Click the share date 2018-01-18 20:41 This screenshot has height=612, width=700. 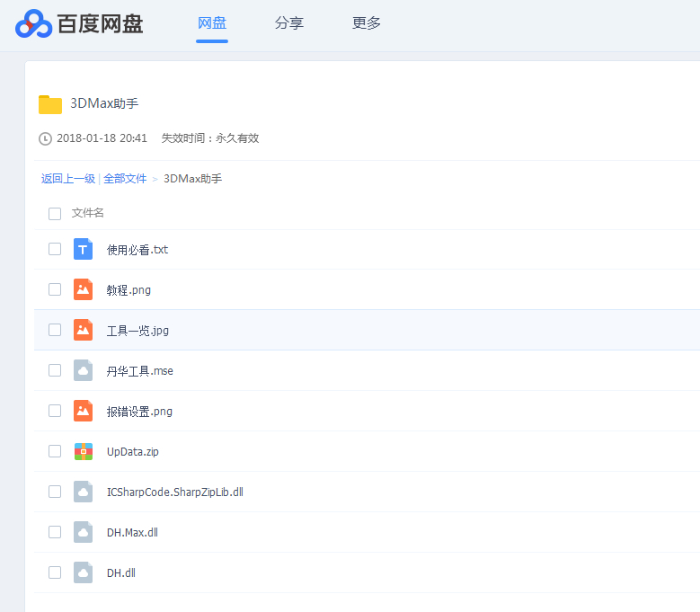pos(102,138)
